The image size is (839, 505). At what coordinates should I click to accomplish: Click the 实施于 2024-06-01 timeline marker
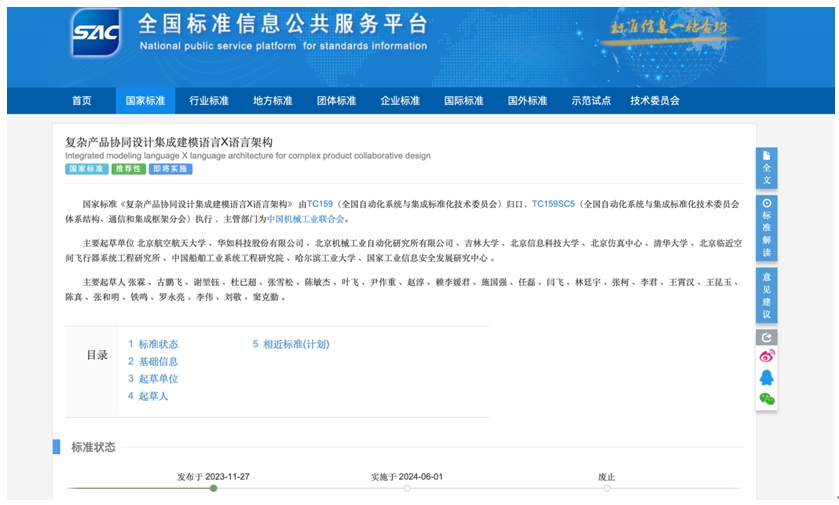[407, 488]
